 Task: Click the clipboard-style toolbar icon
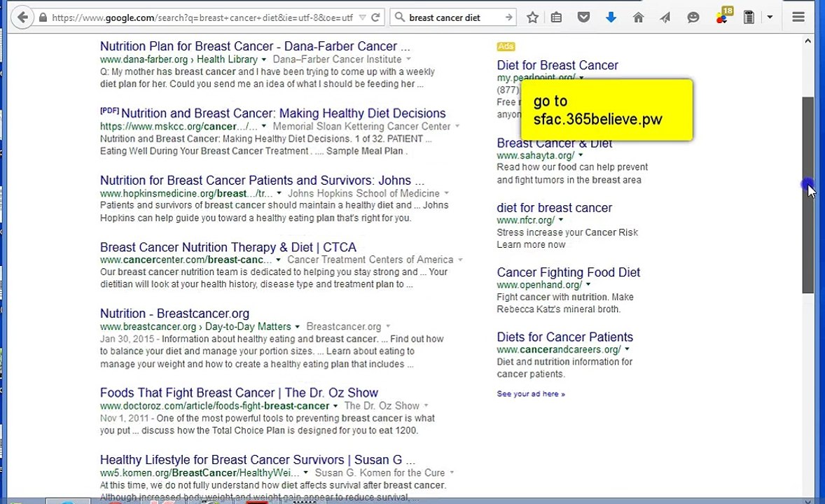point(749,17)
